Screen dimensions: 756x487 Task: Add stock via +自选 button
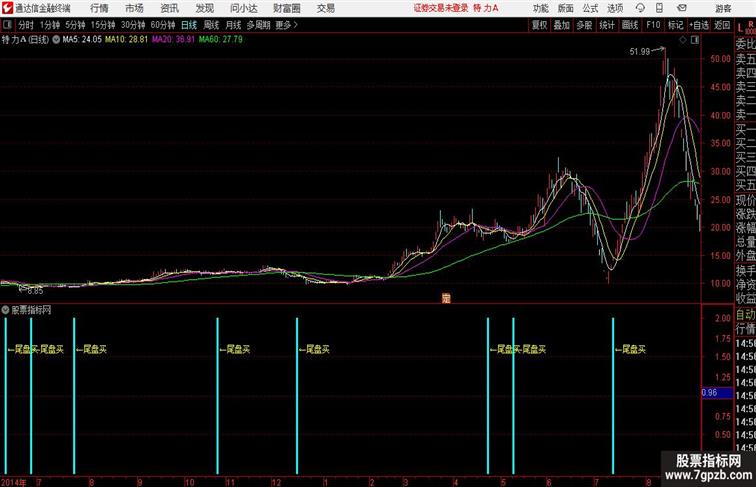click(699, 25)
